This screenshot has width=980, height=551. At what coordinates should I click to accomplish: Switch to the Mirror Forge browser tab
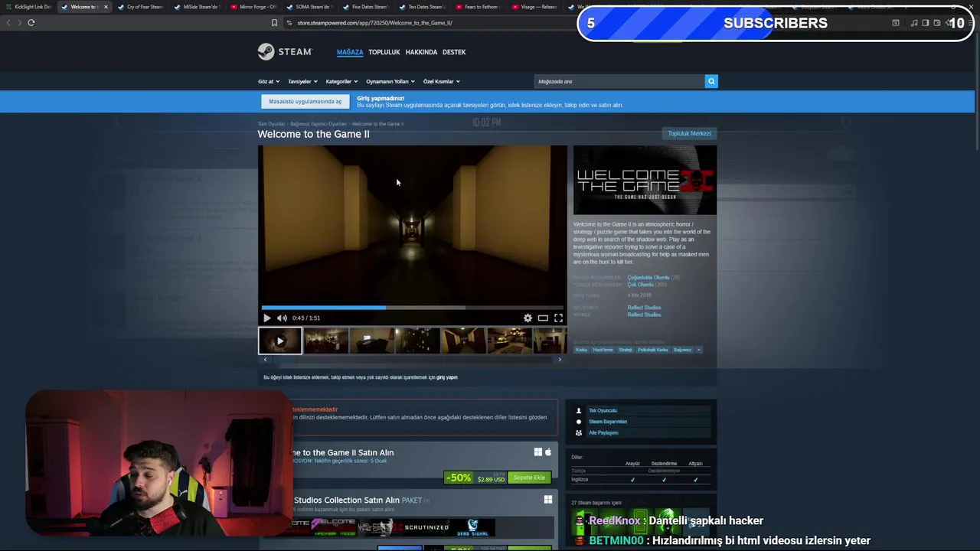click(x=253, y=7)
